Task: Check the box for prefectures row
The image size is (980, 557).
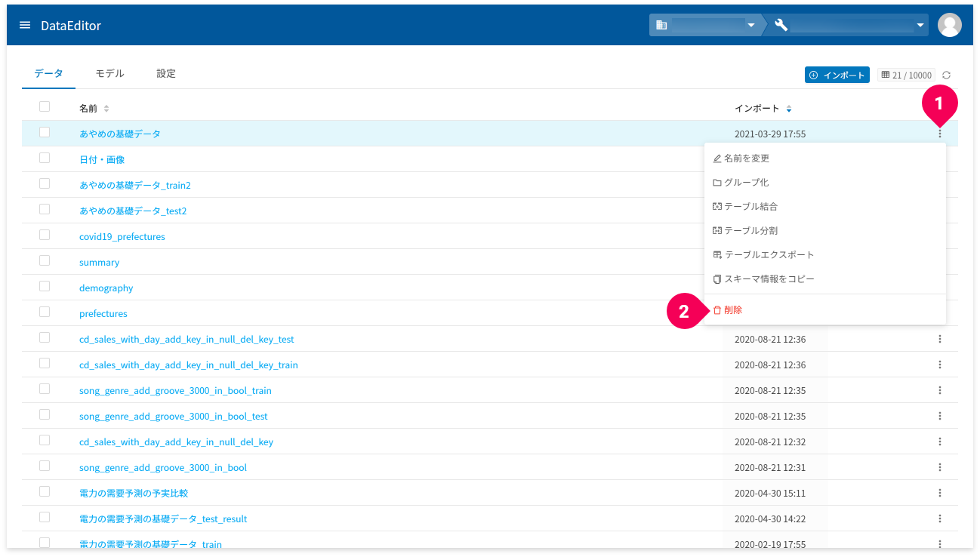Action: (45, 312)
